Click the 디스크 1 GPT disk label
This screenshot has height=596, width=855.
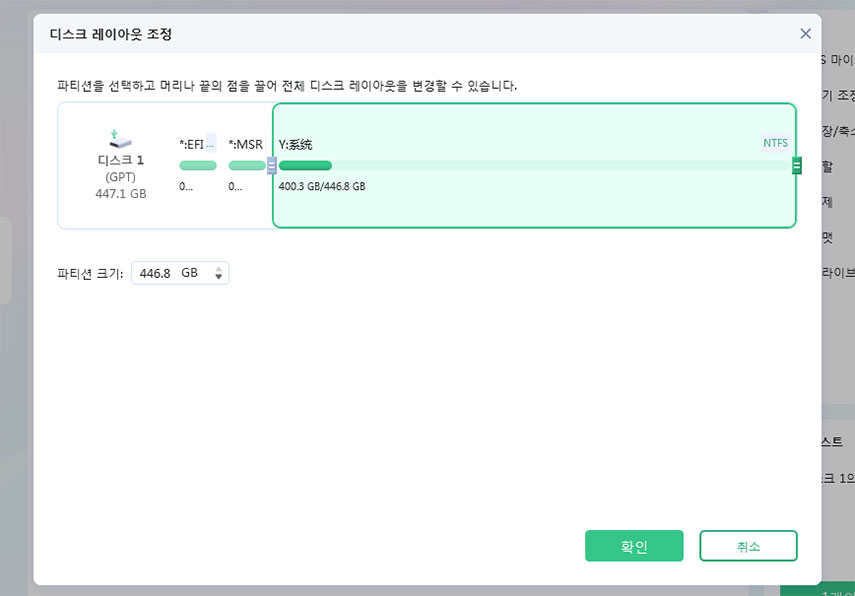(x=120, y=160)
